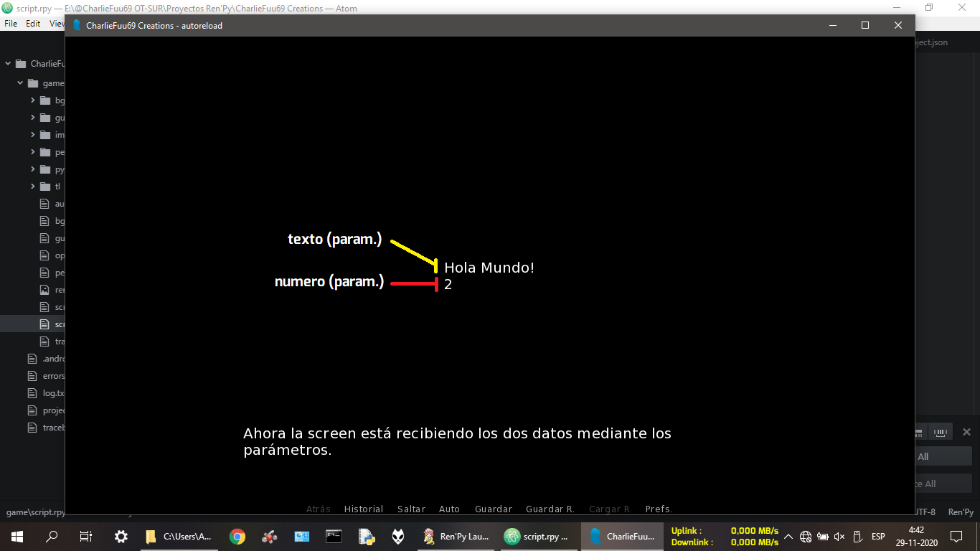This screenshot has width=980, height=551.
Task: Toggle the whole word find option
Action: (941, 432)
